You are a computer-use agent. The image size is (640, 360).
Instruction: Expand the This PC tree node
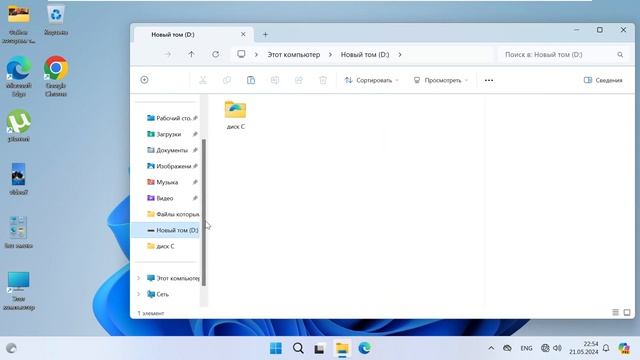click(x=138, y=278)
